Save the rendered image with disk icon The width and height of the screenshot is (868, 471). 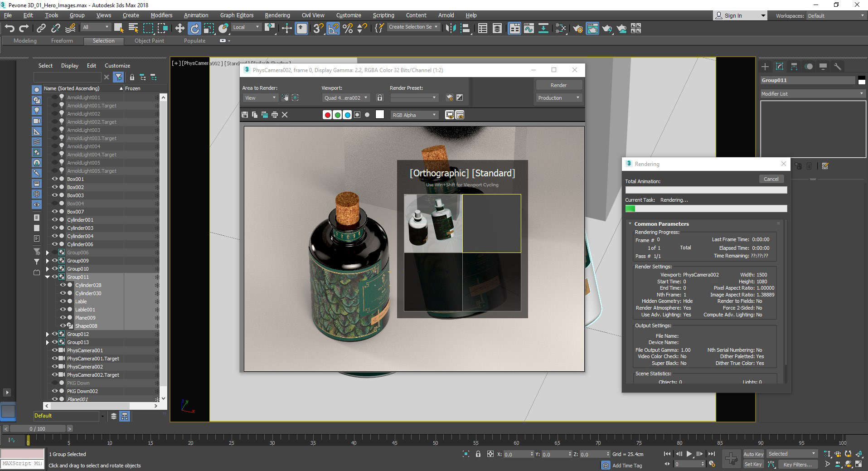(245, 115)
